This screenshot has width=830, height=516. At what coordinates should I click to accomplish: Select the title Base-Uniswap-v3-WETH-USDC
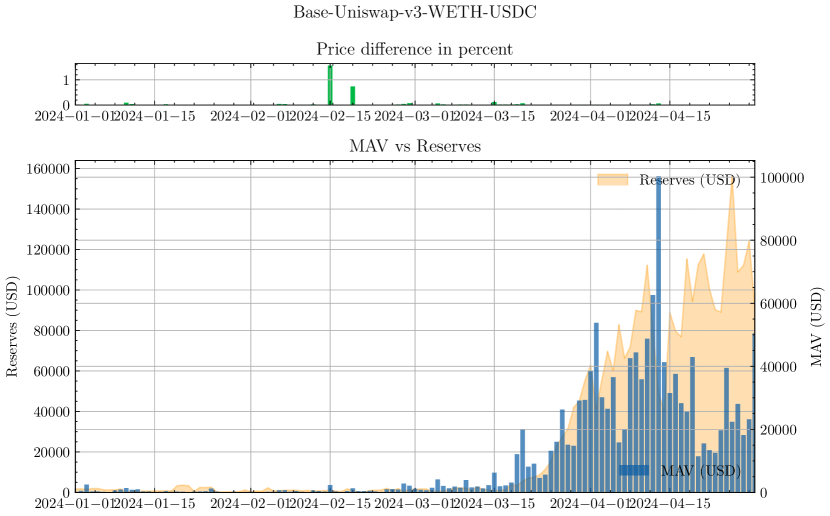[x=415, y=12]
